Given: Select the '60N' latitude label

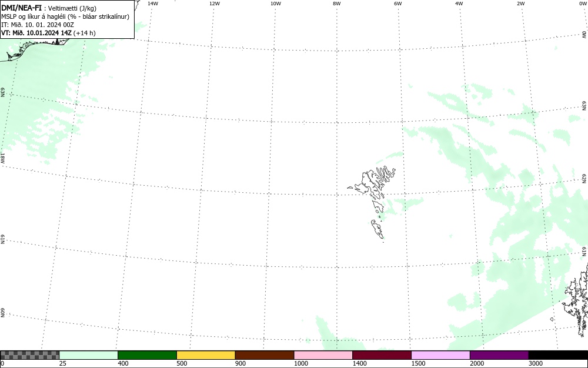Looking at the screenshot, I should 2,313.
